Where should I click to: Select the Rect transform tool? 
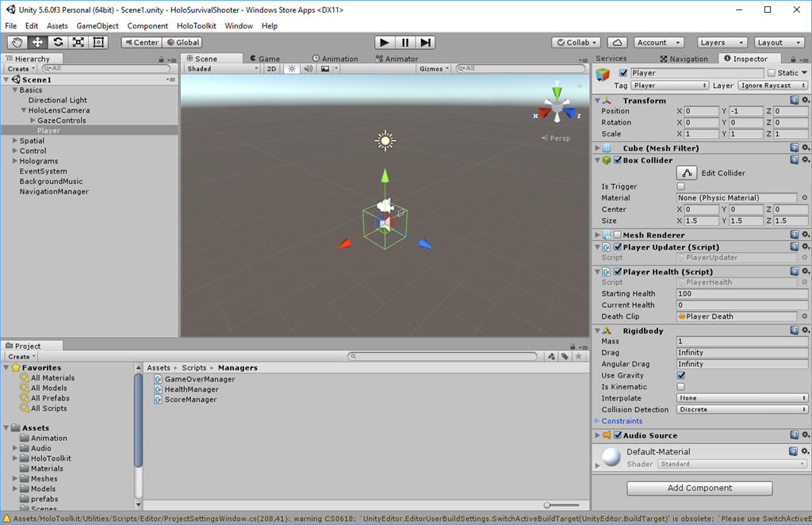click(98, 43)
